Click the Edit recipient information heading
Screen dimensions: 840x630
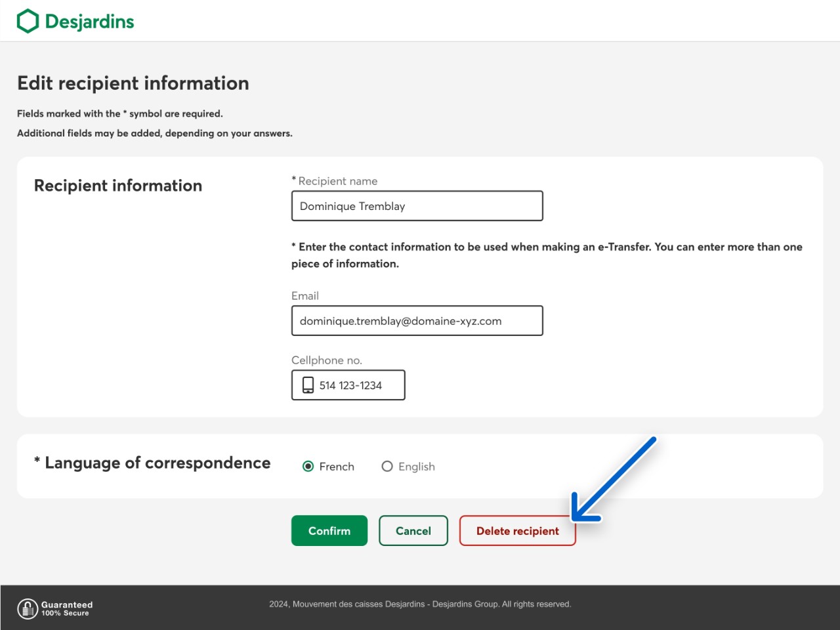click(133, 83)
